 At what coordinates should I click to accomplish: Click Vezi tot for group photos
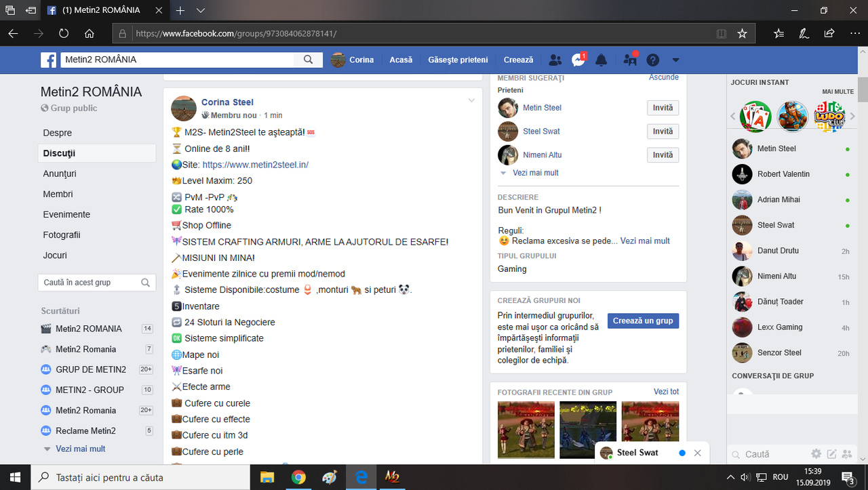click(666, 392)
